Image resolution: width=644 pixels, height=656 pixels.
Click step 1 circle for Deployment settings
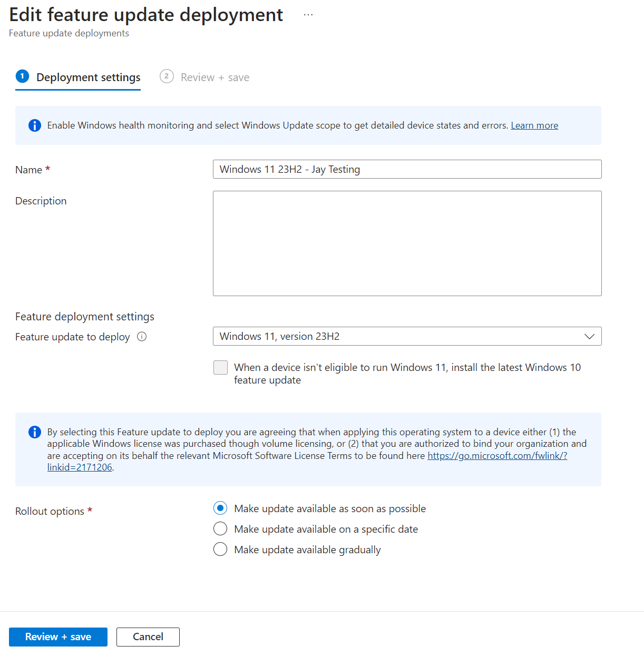(22, 76)
